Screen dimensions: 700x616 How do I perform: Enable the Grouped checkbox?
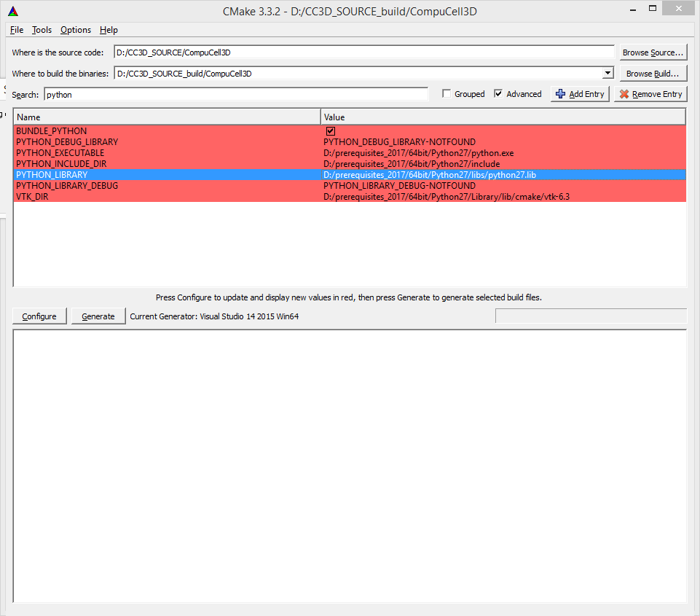tap(447, 94)
